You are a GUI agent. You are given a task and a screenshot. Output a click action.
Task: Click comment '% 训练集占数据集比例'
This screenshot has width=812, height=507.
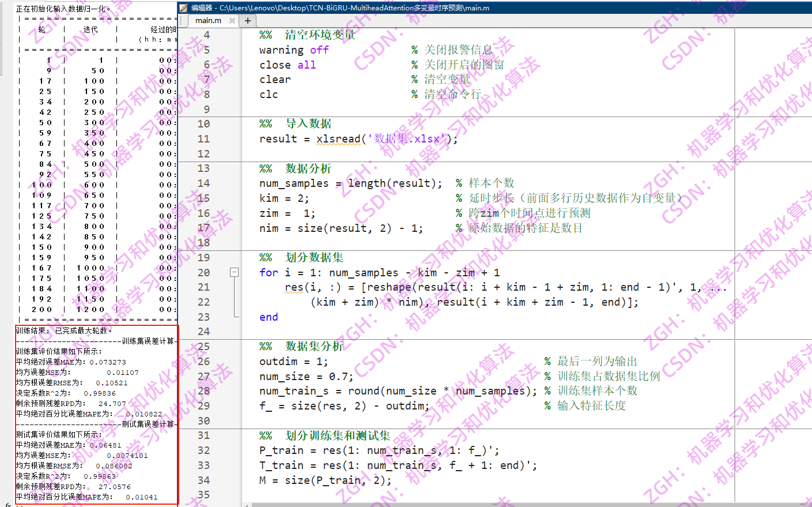point(602,377)
